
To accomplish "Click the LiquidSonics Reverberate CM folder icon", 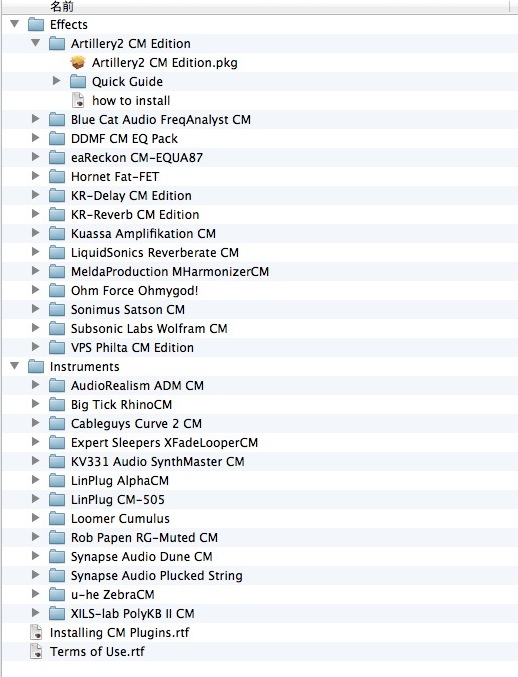I will [x=57, y=253].
